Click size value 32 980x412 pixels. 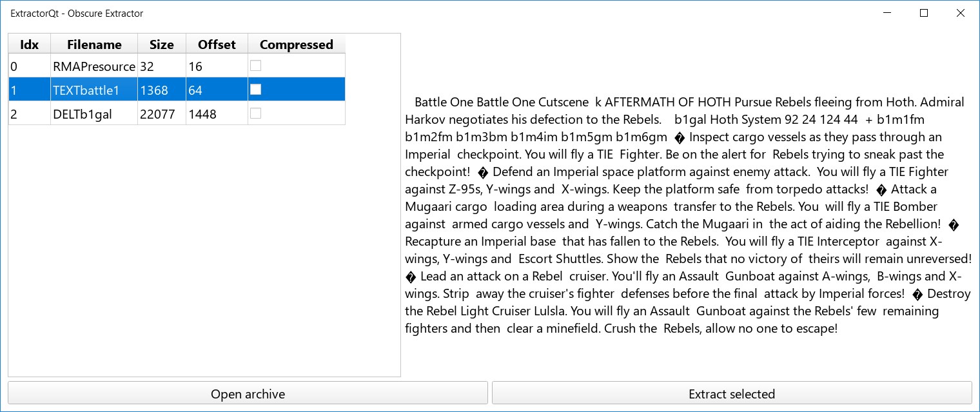pos(162,66)
